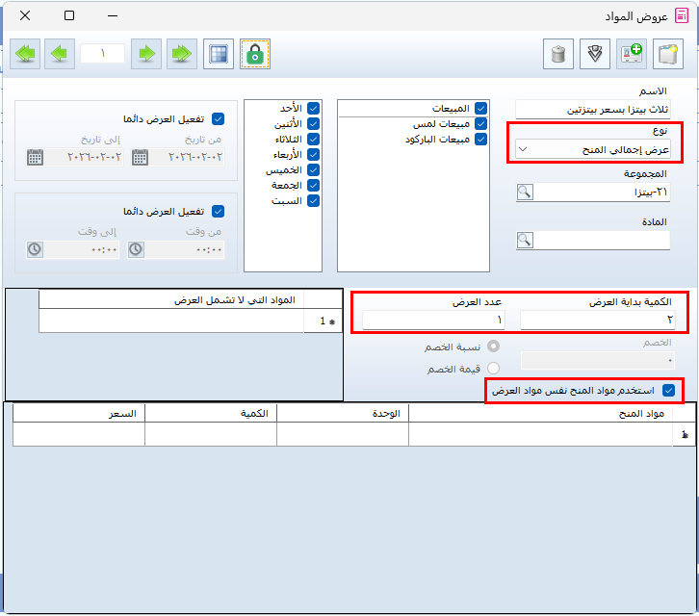The height and width of the screenshot is (616, 699).
Task: Open clock picker for إلى وقت
Action: [35, 249]
